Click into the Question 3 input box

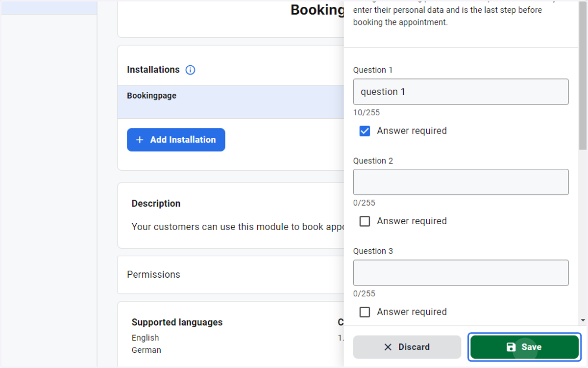pos(461,273)
